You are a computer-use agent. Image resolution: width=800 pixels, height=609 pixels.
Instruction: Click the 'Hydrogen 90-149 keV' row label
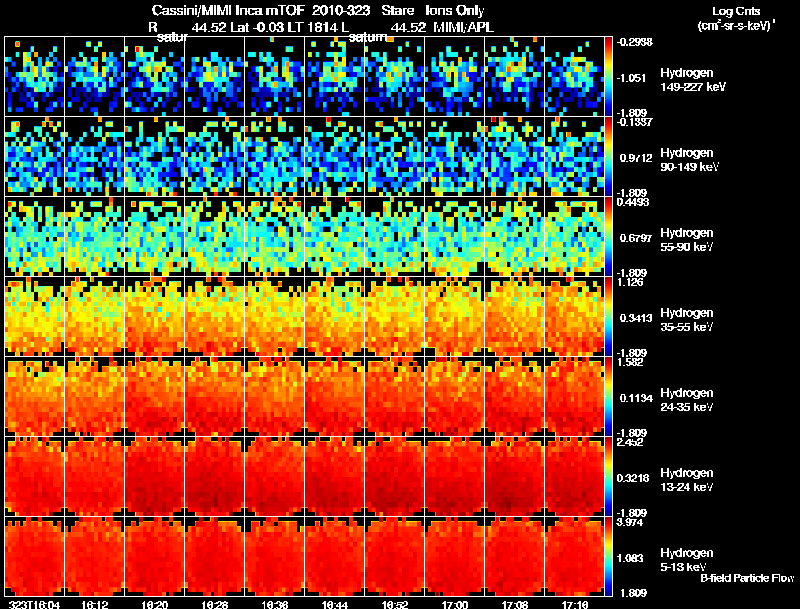(x=689, y=160)
